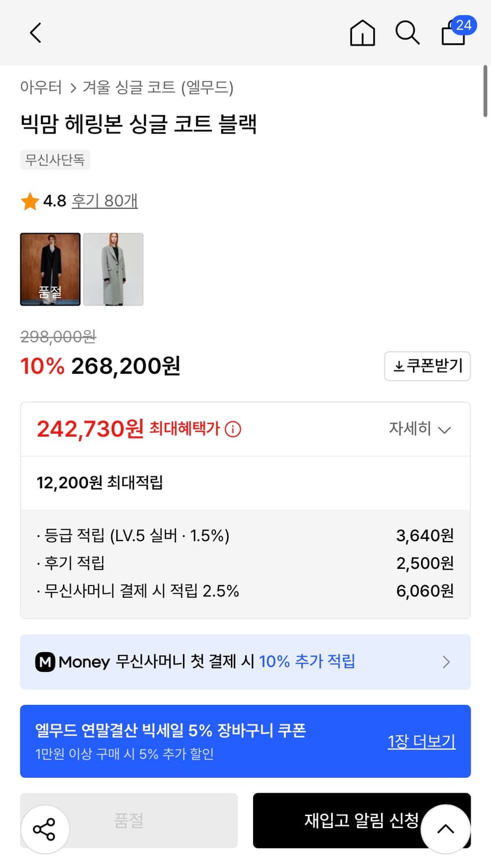Image resolution: width=491 pixels, height=868 pixels.
Task: Tap the scroll-to-top chevron button
Action: point(445,829)
